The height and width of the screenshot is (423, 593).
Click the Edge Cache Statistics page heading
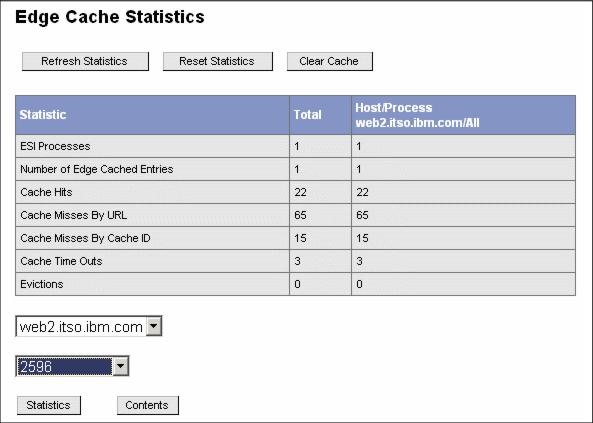[x=110, y=17]
